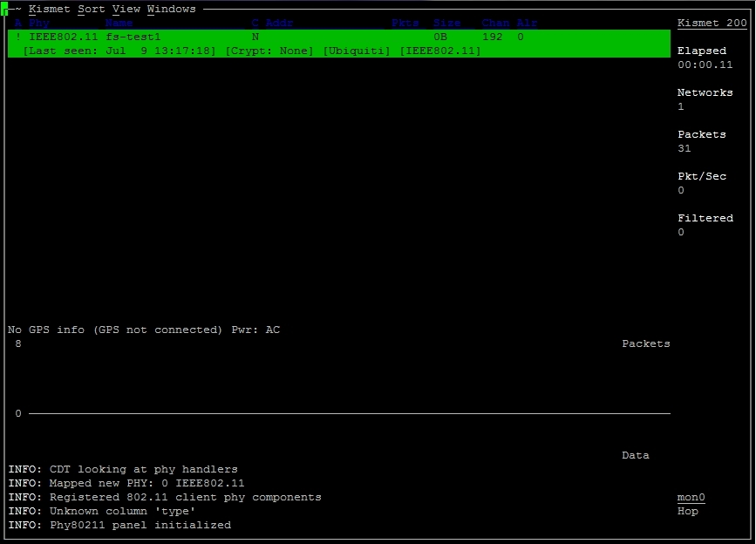This screenshot has height=544, width=756.
Task: Open the View menu
Action: click(126, 10)
